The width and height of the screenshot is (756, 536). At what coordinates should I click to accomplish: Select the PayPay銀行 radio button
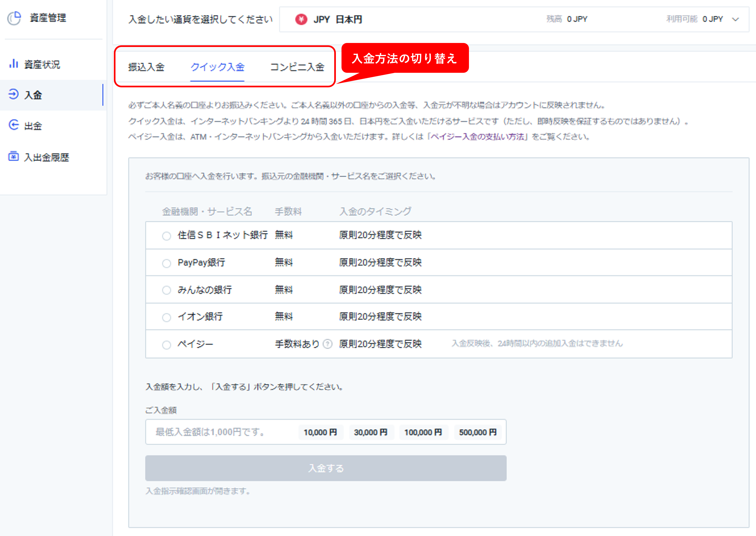point(167,263)
